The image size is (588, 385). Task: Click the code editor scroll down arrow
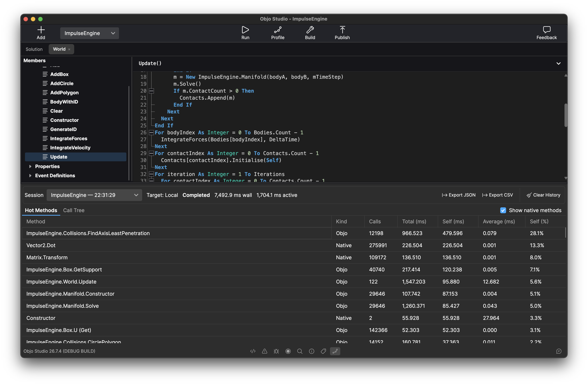(x=566, y=178)
